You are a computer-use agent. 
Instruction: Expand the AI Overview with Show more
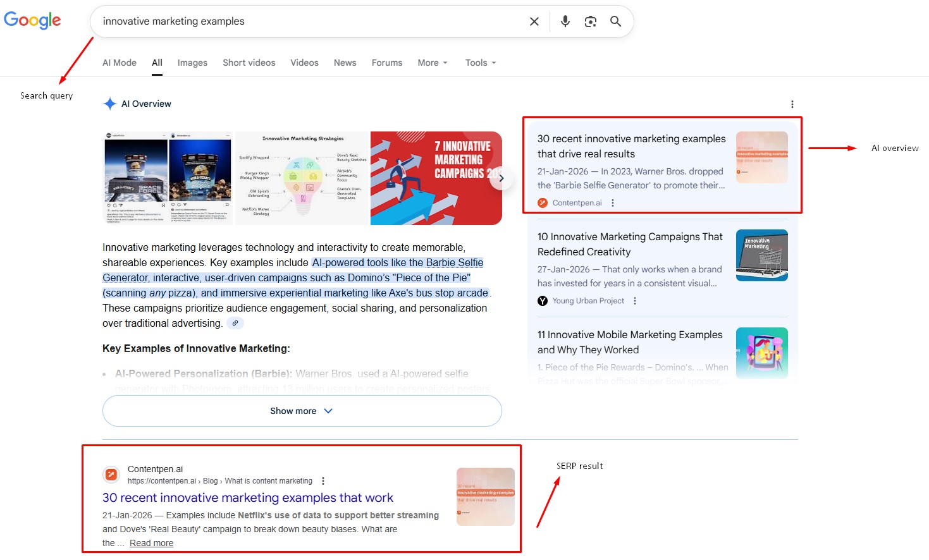tap(302, 411)
